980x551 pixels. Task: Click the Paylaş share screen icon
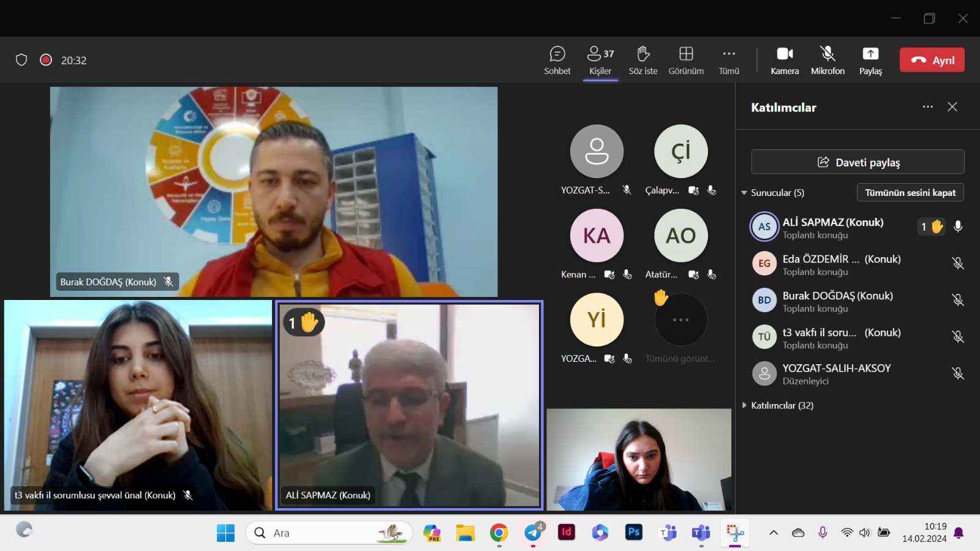tap(870, 61)
